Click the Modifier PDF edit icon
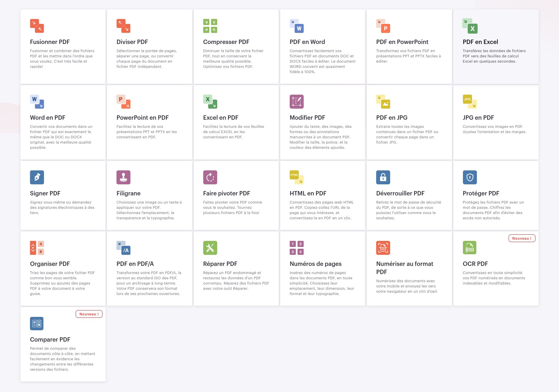Image resolution: width=559 pixels, height=392 pixels. tap(297, 102)
